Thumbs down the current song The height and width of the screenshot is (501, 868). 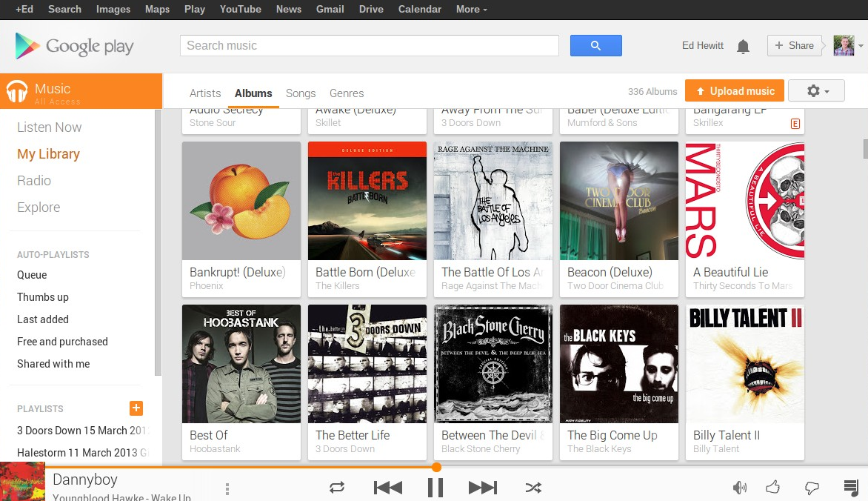812,488
